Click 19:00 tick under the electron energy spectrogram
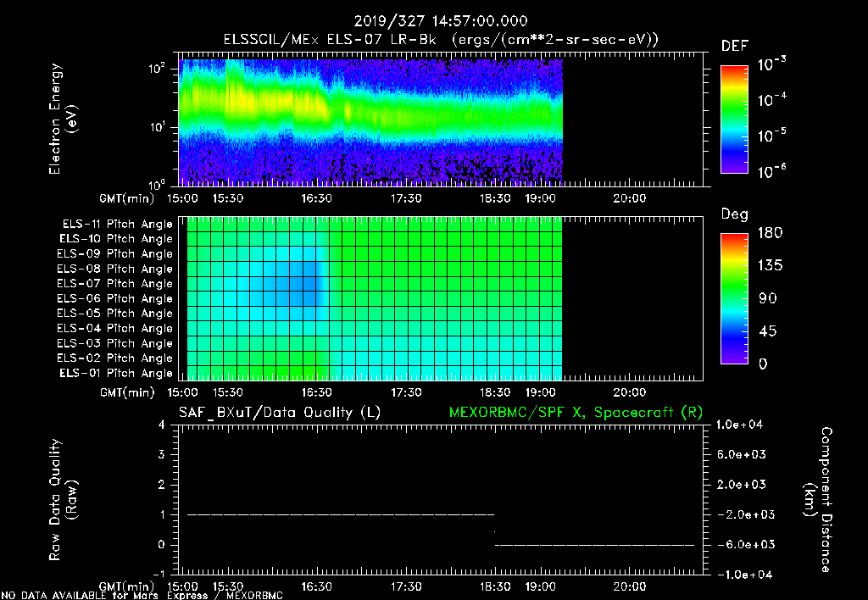This screenshot has width=868, height=600. click(540, 198)
